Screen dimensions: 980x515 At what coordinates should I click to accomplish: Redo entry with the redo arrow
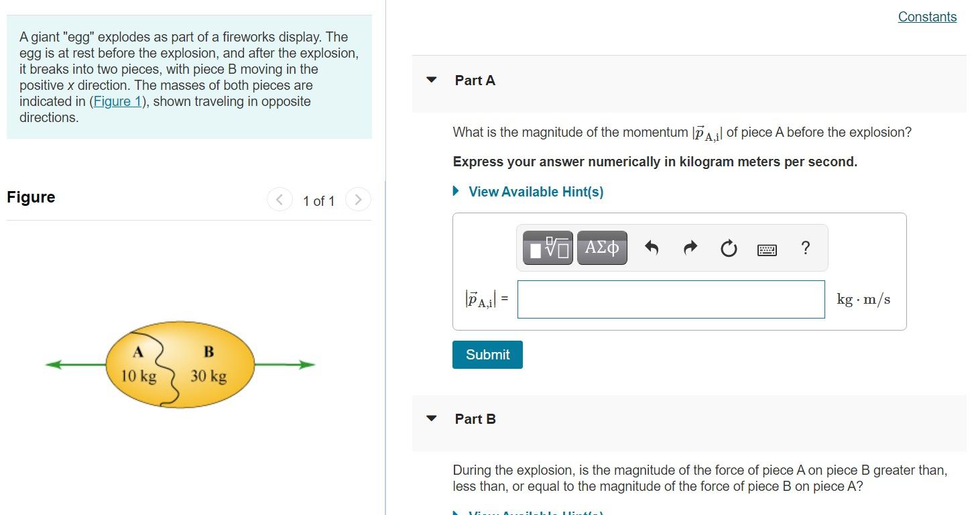point(689,247)
